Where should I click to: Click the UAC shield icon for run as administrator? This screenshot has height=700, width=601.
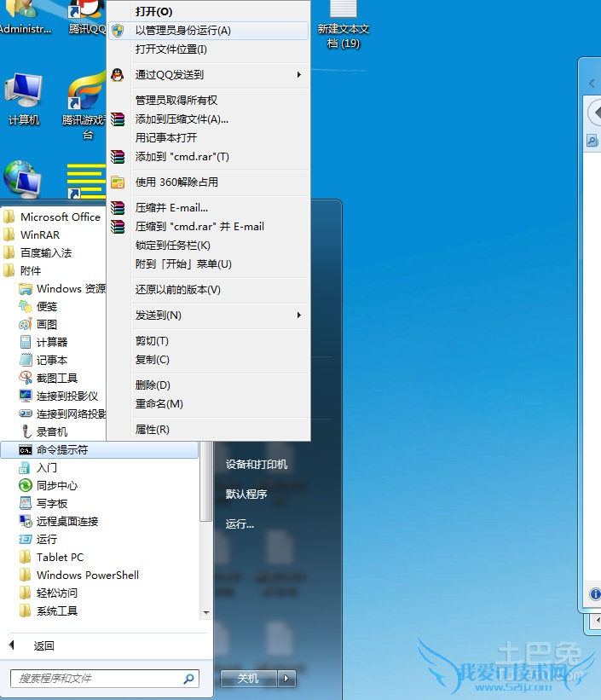point(118,31)
